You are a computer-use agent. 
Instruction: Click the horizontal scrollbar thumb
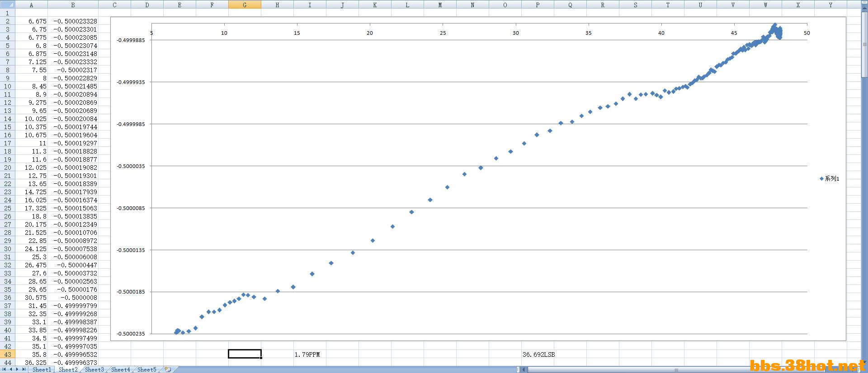tap(676, 369)
